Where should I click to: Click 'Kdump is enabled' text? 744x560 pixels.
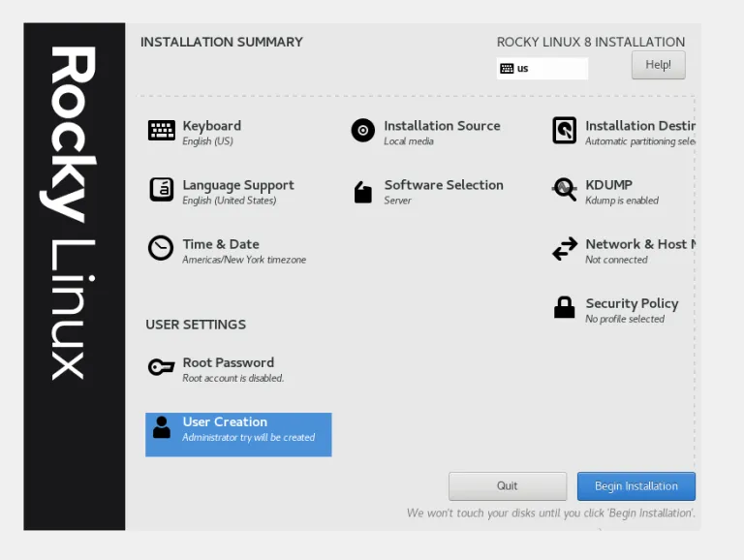[622, 201]
